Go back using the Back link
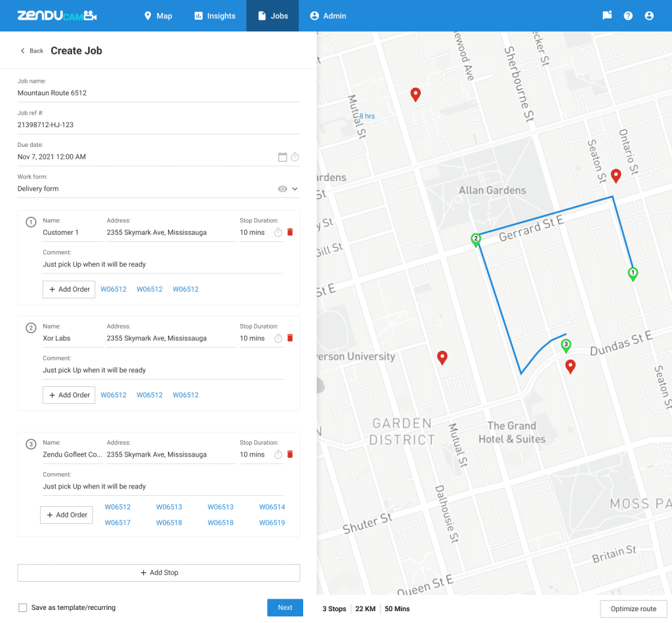The image size is (672, 623). point(31,51)
